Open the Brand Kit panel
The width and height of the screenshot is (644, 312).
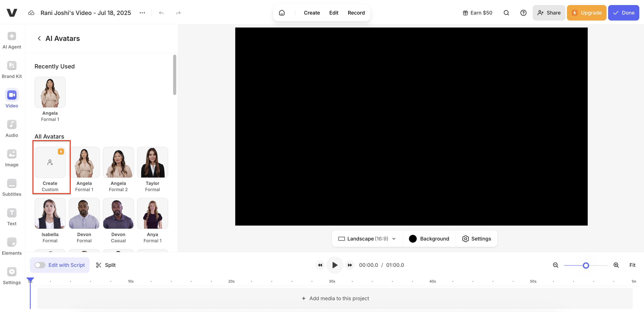[12, 69]
